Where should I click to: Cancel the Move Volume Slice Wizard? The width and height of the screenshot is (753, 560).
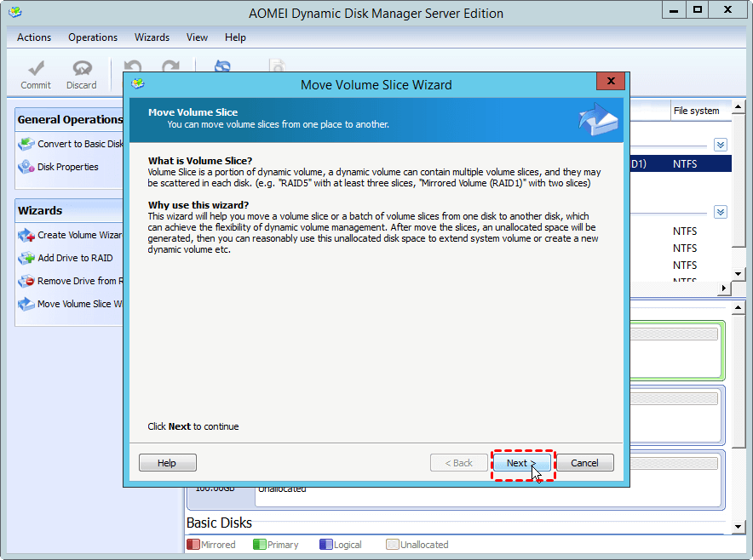(585, 463)
